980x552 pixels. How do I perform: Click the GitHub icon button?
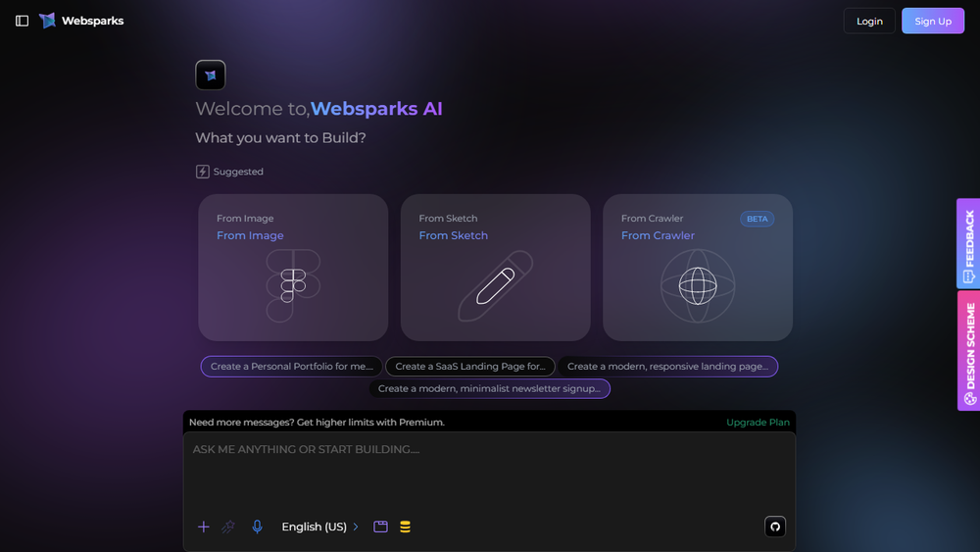(x=775, y=527)
